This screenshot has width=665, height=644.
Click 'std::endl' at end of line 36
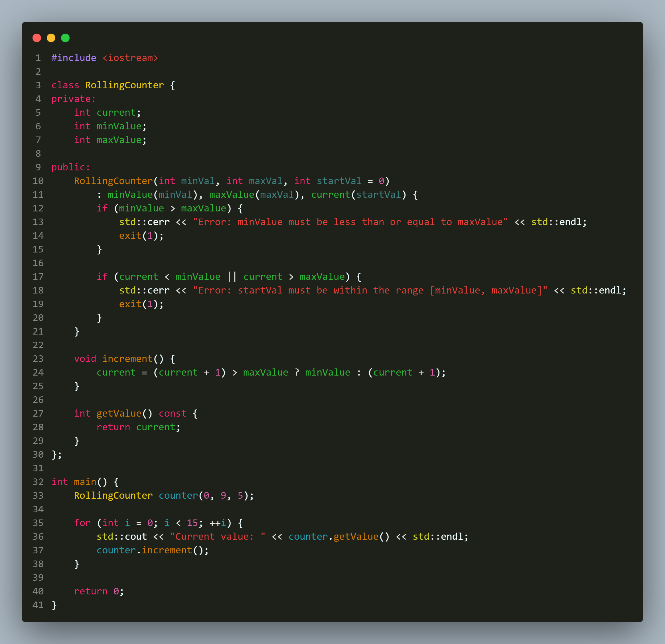pyautogui.click(x=438, y=537)
